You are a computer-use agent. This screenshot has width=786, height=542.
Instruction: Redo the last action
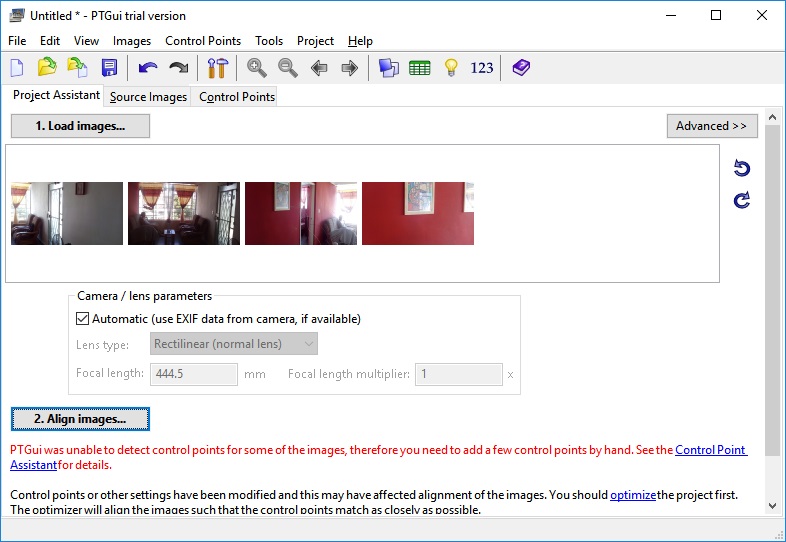pos(178,67)
